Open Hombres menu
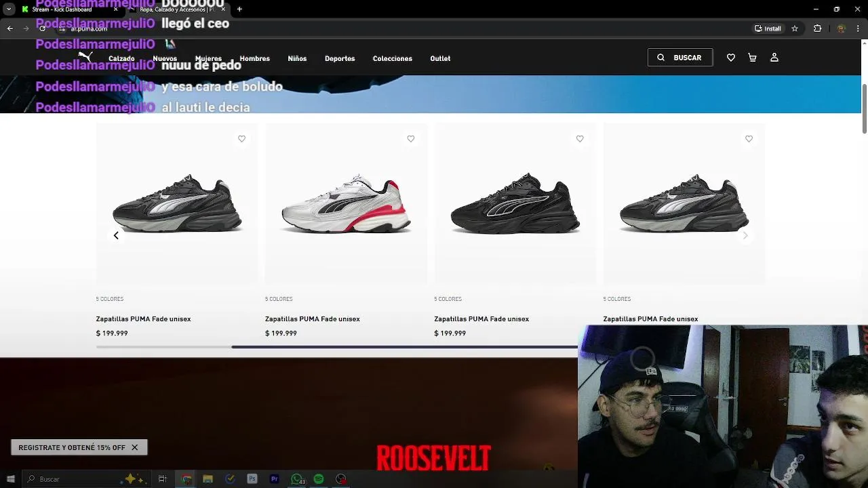The width and height of the screenshot is (868, 488). (x=254, y=58)
